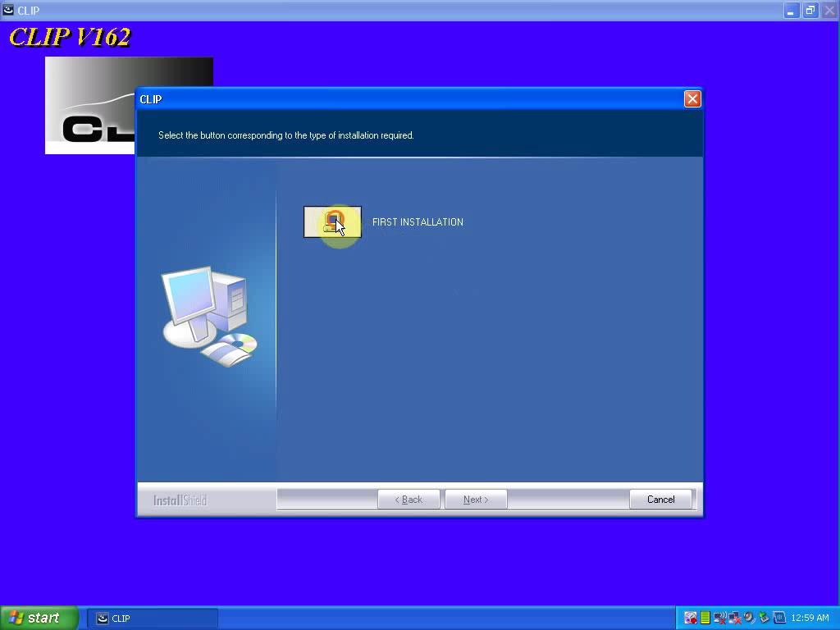Click the yellow lined tray icon
The width and height of the screenshot is (840, 630).
tap(705, 618)
